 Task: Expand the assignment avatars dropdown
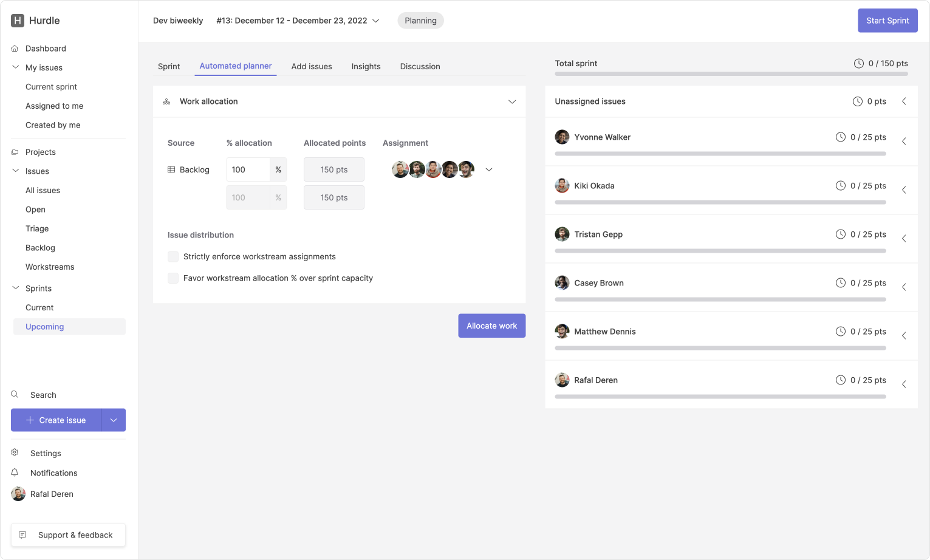pyautogui.click(x=488, y=170)
